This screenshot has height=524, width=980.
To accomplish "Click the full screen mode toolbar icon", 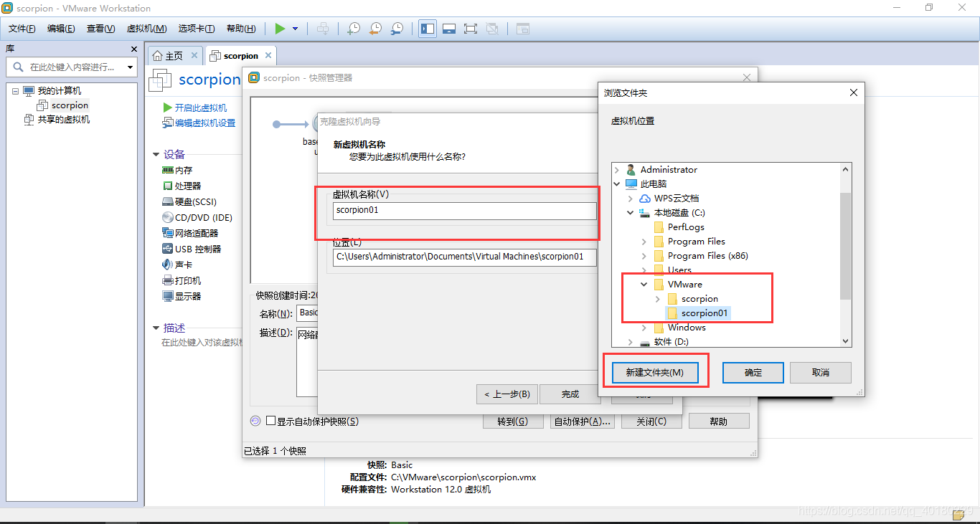I will pos(471,29).
